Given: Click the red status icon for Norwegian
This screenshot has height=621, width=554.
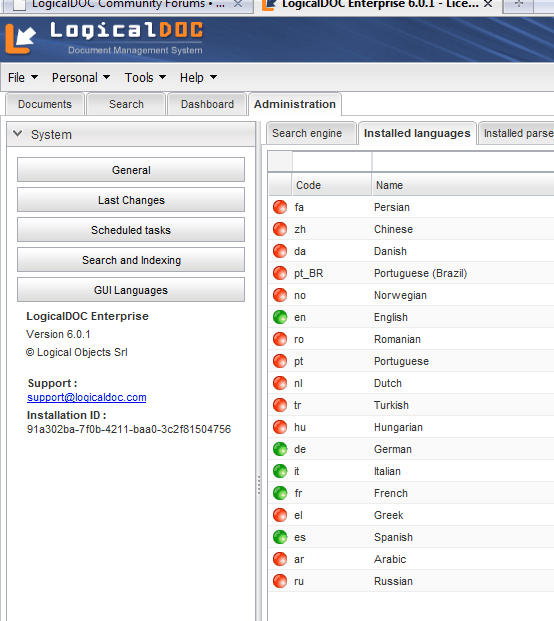Looking at the screenshot, I should point(280,295).
